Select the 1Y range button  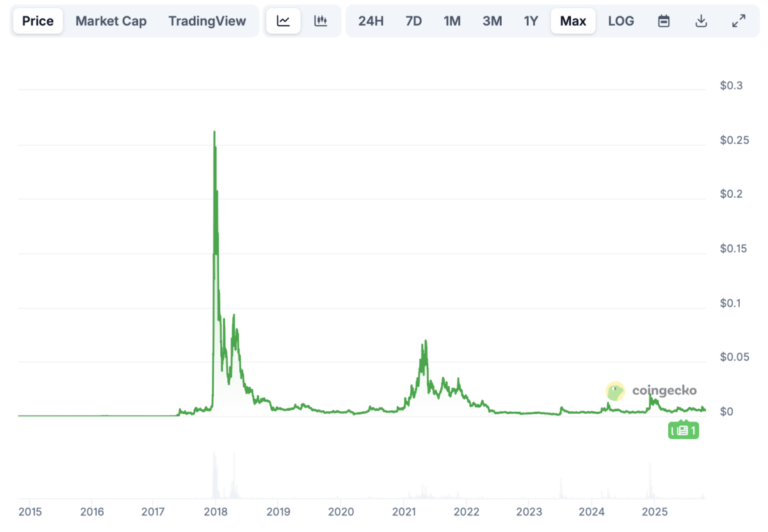tap(531, 20)
